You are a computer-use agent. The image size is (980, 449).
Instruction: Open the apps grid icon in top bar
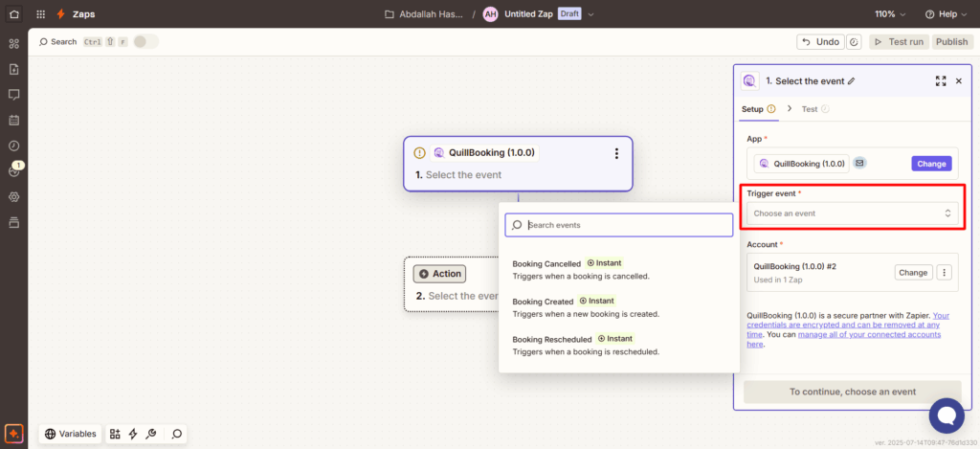pos(40,14)
